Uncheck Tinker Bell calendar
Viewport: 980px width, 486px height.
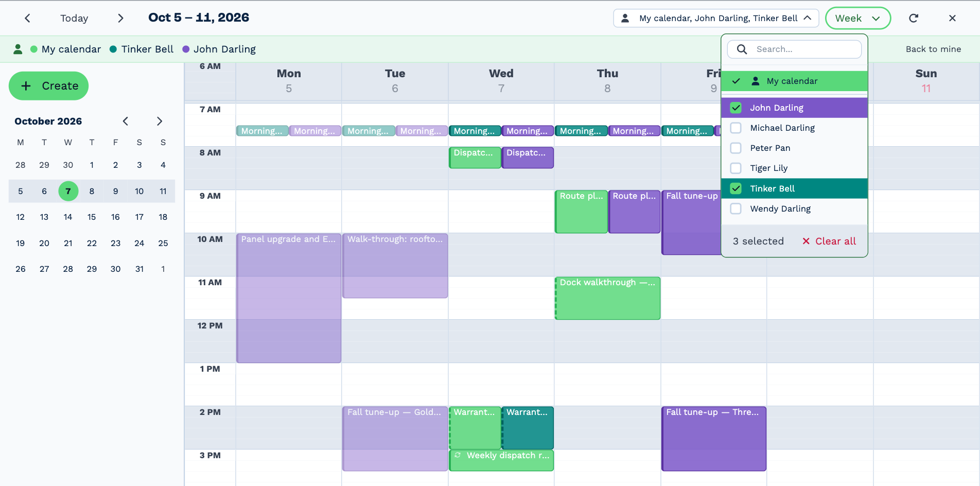(x=736, y=188)
